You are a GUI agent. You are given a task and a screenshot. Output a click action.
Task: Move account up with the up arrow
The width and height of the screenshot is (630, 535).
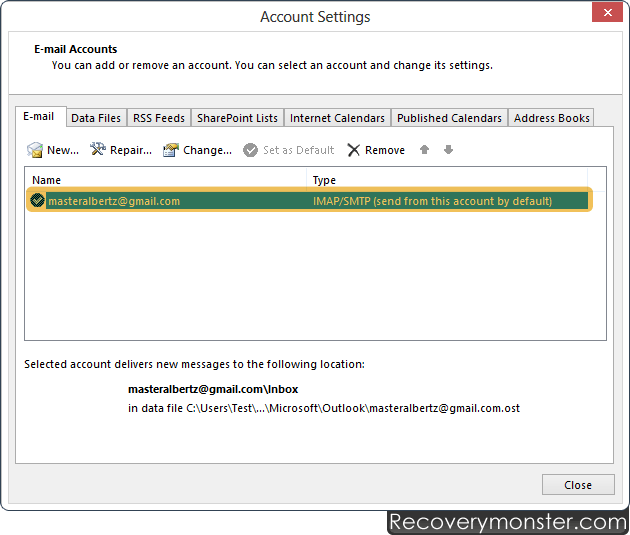(424, 150)
